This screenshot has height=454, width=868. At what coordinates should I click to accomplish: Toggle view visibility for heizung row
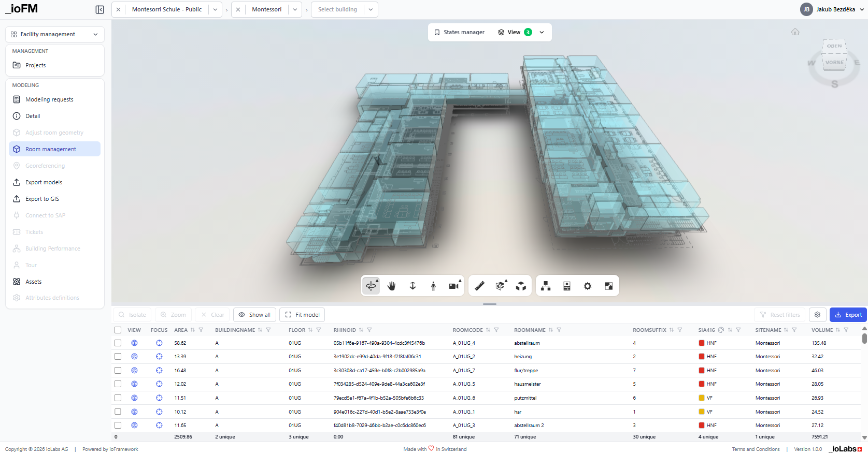click(134, 357)
